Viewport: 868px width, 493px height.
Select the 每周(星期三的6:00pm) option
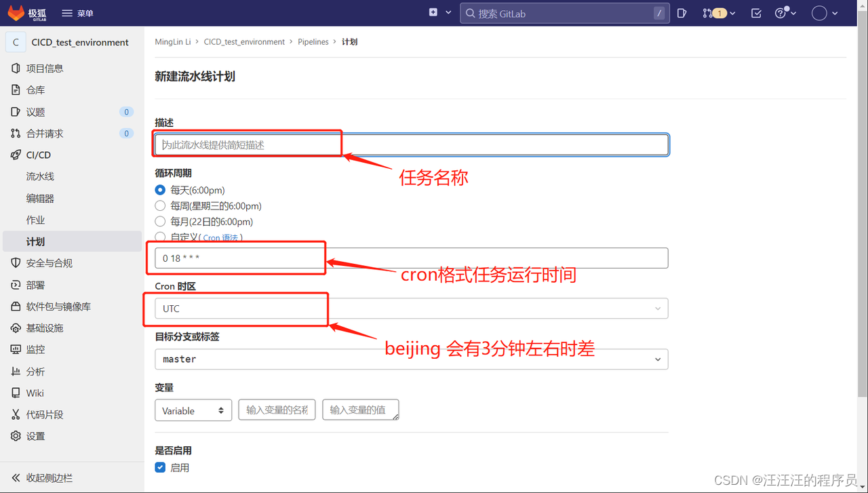tap(160, 205)
